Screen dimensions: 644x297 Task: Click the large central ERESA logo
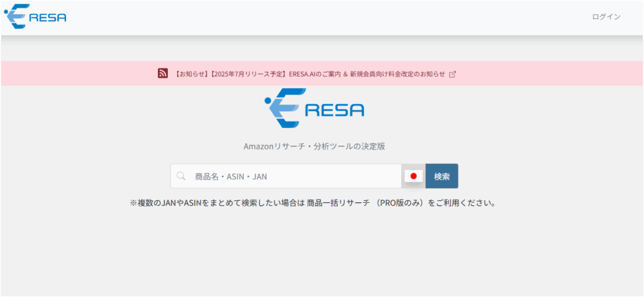[314, 108]
